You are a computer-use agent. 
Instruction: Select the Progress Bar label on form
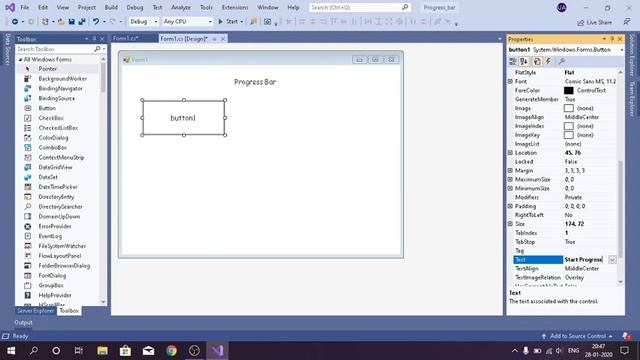click(x=255, y=82)
